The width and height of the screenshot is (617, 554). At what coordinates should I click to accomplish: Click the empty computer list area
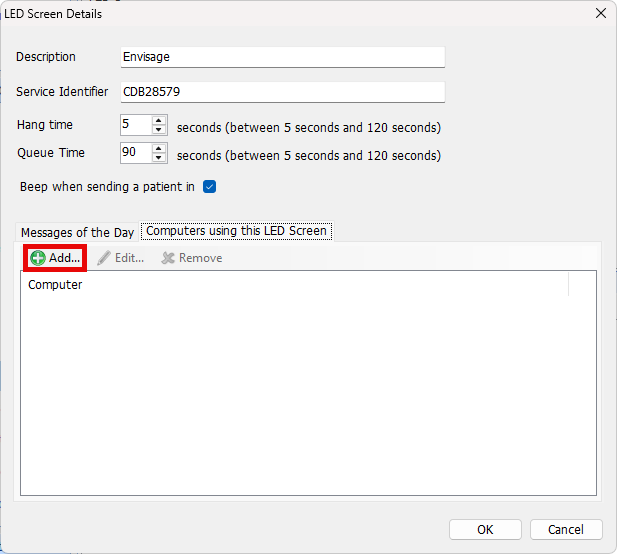point(308,400)
